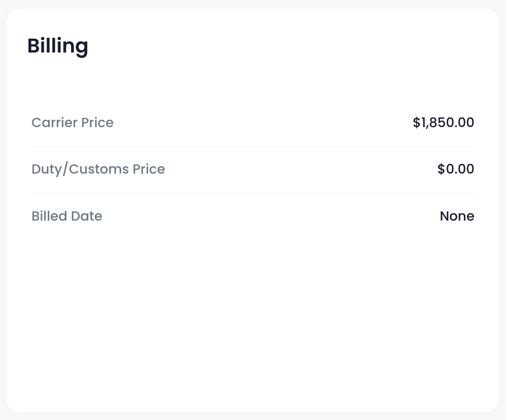This screenshot has height=420, width=506.
Task: Click the word Duty in Duty/Customs Price
Action: pyautogui.click(x=47, y=169)
